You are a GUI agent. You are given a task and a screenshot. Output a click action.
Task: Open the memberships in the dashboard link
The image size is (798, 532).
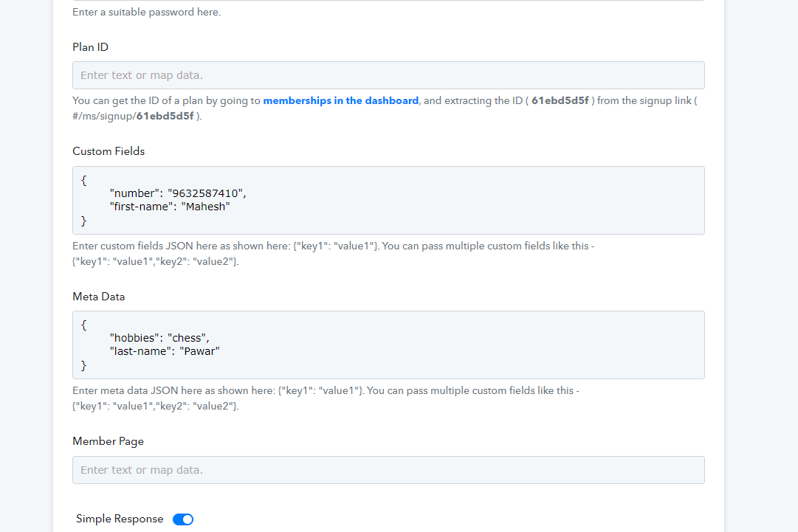[340, 100]
